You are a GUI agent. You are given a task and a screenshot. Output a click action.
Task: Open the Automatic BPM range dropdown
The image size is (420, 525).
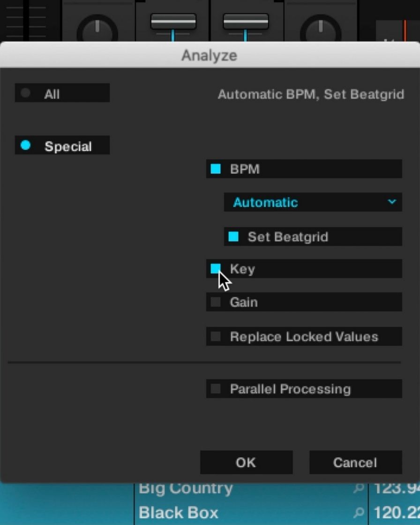tap(313, 202)
